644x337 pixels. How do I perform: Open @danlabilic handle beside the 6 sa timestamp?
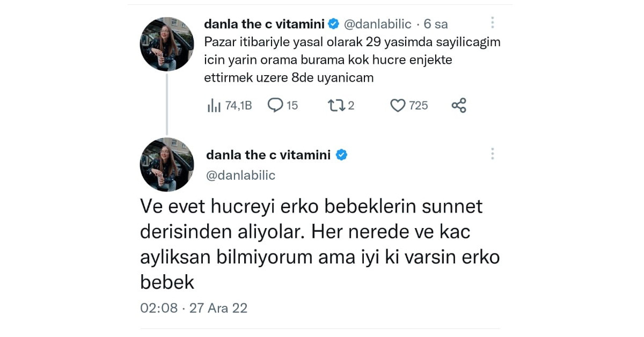coord(377,24)
